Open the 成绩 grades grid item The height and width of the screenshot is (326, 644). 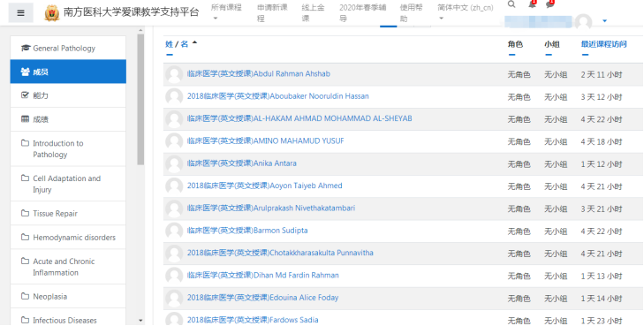click(x=68, y=119)
